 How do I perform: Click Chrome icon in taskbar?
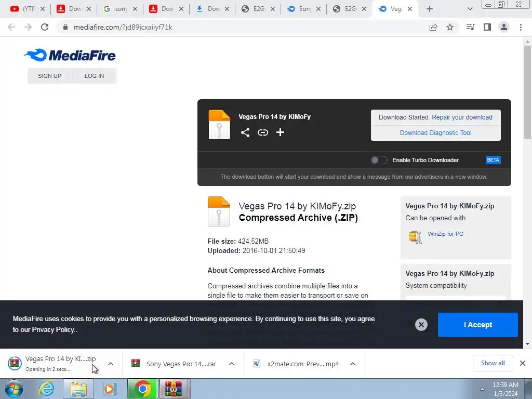pos(142,389)
